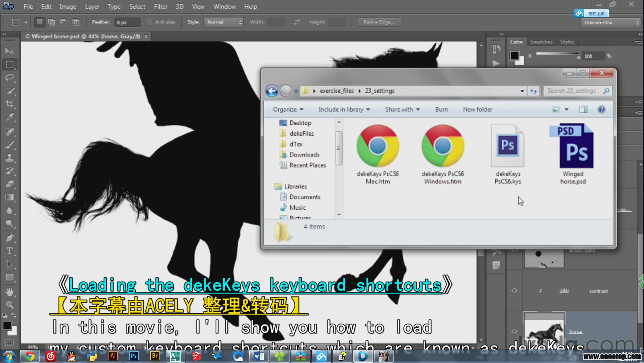
Task: Toggle the Anti-alias checkbox
Action: [x=149, y=22]
